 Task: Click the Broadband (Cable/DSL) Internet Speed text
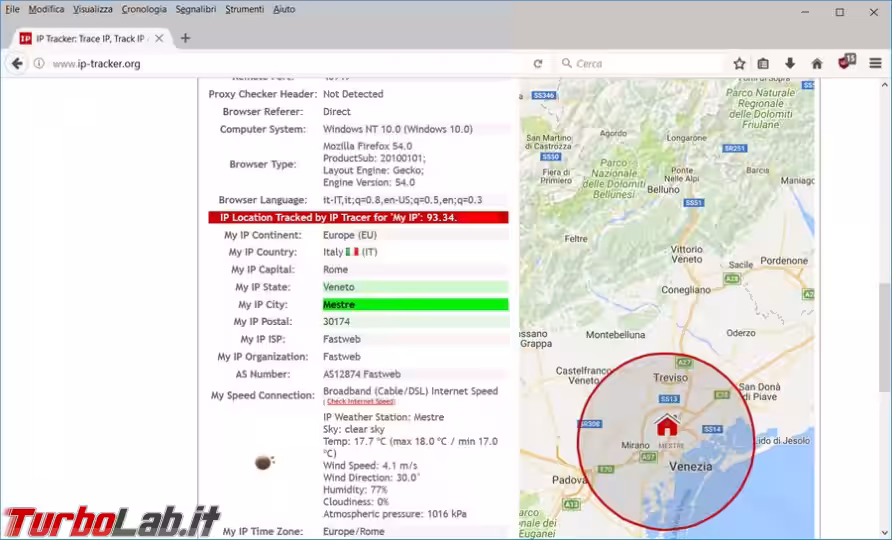click(410, 391)
